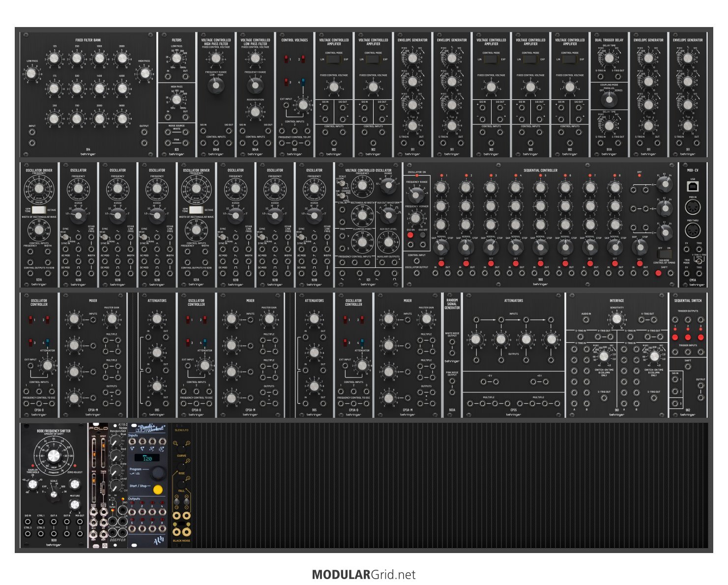The image size is (728, 585).
Task: Click red trigger button 3 on the Sequential Switch
Action: click(700, 337)
